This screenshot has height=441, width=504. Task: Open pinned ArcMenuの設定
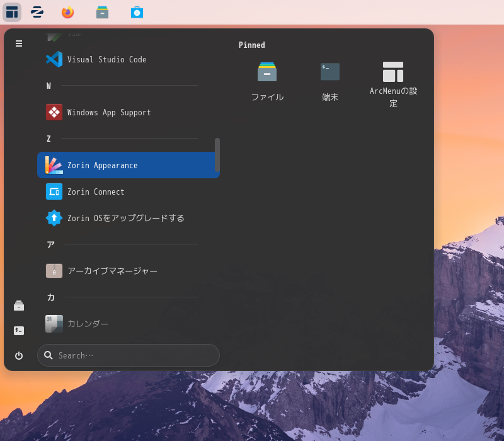[393, 84]
